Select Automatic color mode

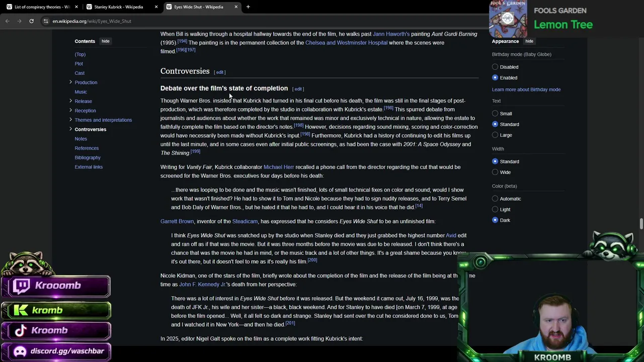click(x=495, y=199)
